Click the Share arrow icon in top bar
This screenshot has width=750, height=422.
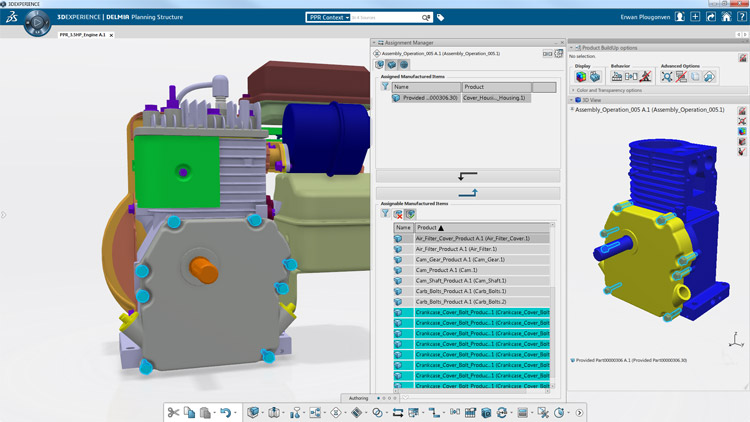pyautogui.click(x=711, y=16)
